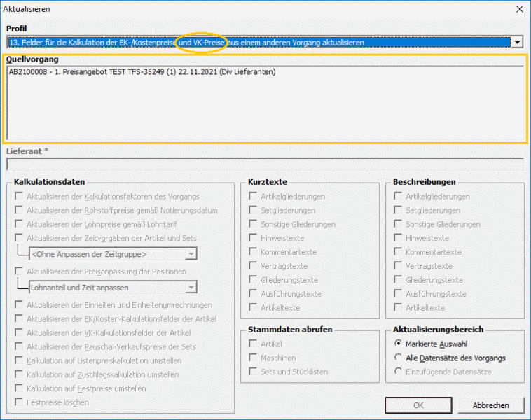531x420 pixels.
Task: Check Kalkulation auf Zuschlagskalkulation umstellen
Action: pyautogui.click(x=19, y=374)
